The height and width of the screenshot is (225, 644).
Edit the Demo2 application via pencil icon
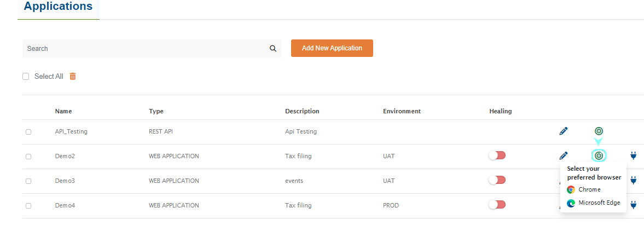tap(564, 156)
